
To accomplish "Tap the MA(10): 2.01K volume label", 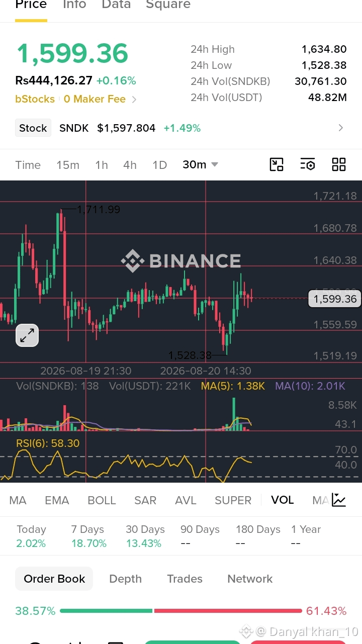I will [x=310, y=386].
